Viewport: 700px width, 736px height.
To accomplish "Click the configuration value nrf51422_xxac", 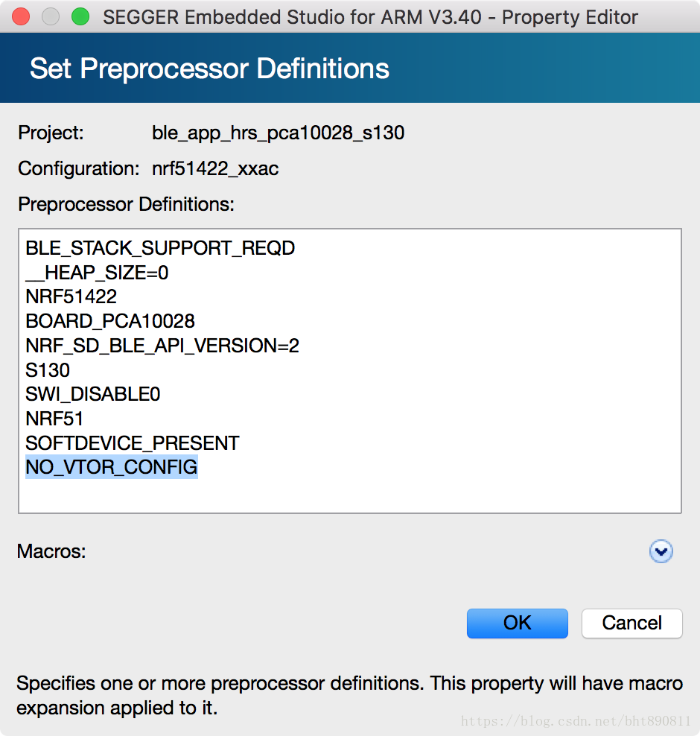I will (215, 168).
